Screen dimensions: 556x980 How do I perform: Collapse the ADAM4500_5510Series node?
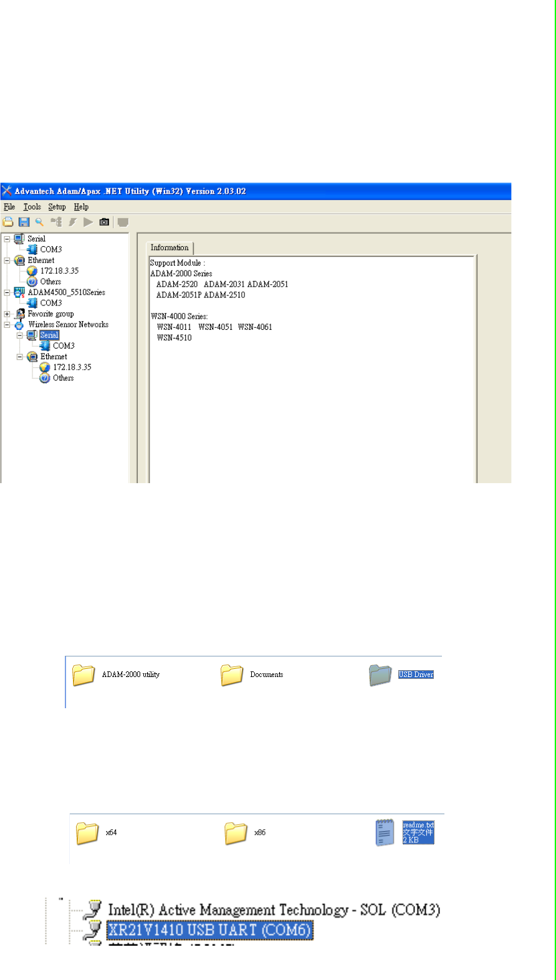pyautogui.click(x=7, y=292)
